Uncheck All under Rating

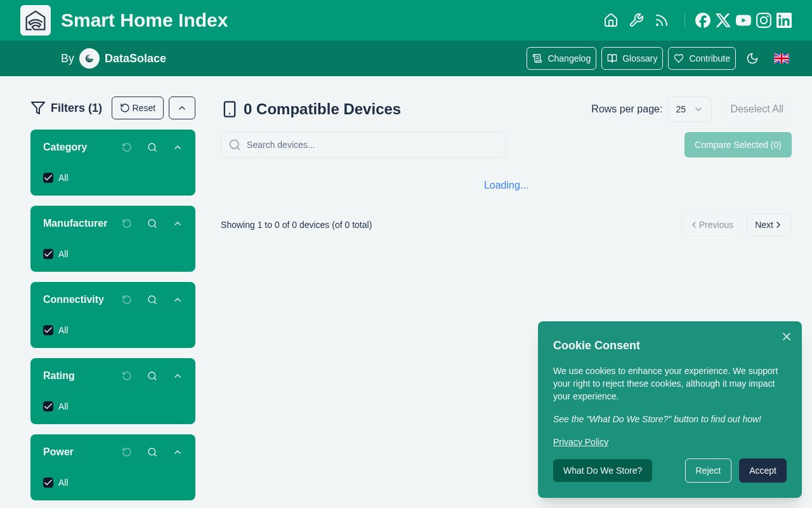pos(48,406)
